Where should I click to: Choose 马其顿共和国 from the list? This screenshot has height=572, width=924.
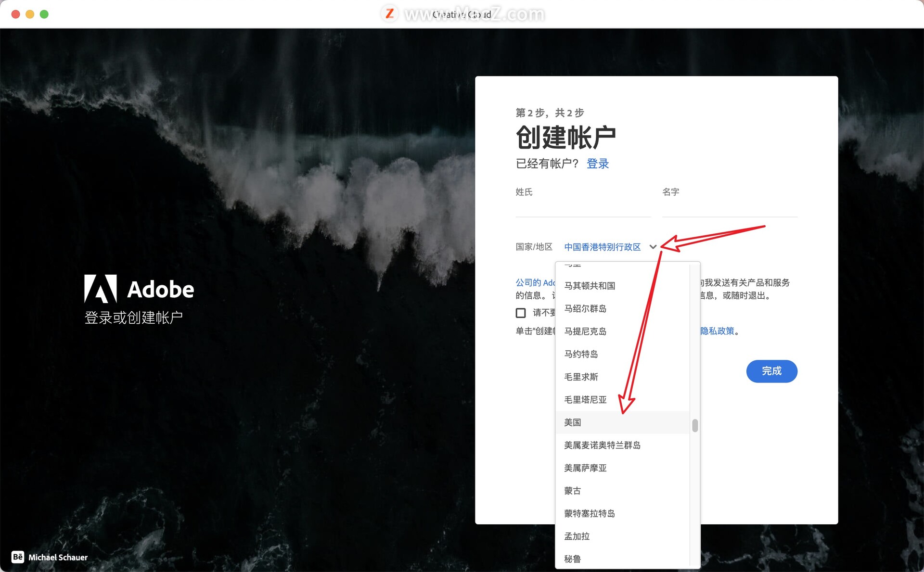tap(623, 286)
